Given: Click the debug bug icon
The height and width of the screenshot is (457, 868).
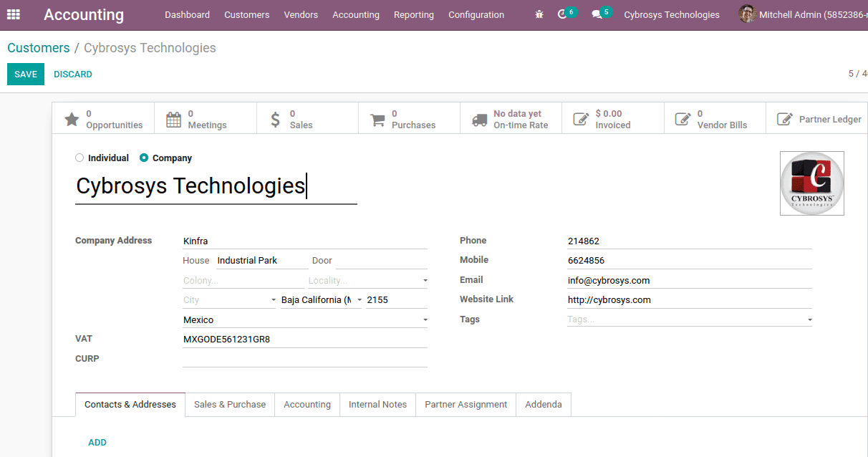Looking at the screenshot, I should [x=539, y=14].
